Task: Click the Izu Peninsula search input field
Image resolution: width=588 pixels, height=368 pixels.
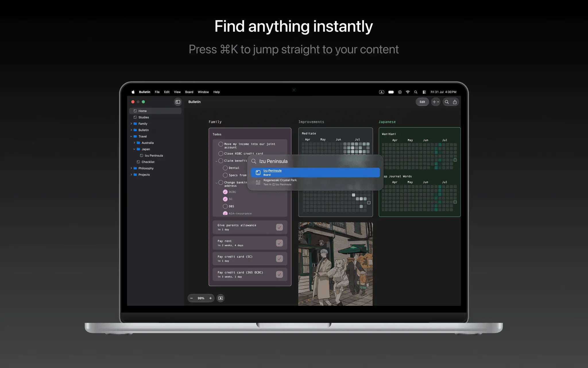Action: 315,161
